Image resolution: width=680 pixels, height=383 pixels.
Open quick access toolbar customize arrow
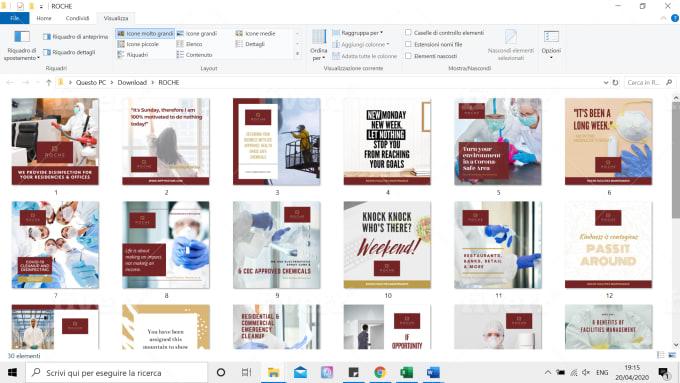pos(41,6)
